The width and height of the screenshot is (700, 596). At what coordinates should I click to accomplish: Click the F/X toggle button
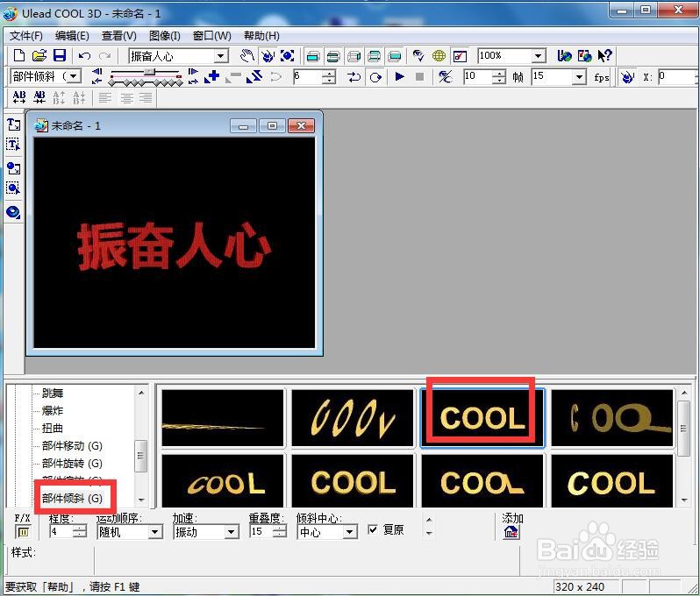23,532
